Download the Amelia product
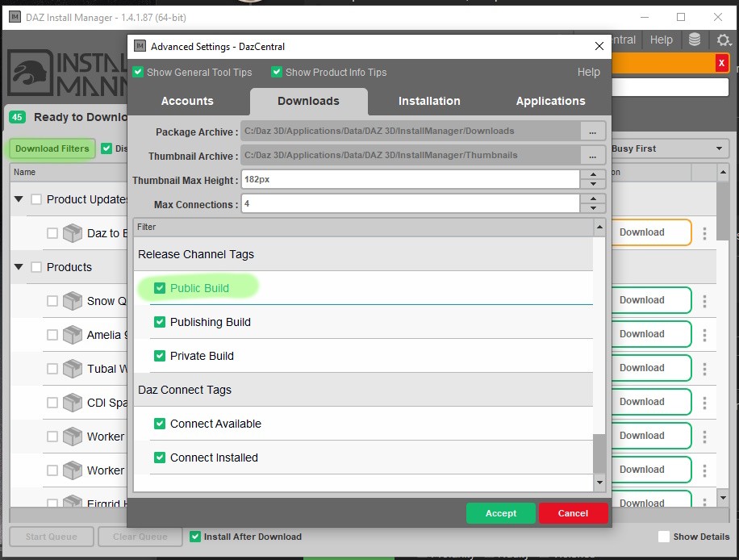Viewport: 739px width, 560px height. pos(651,334)
